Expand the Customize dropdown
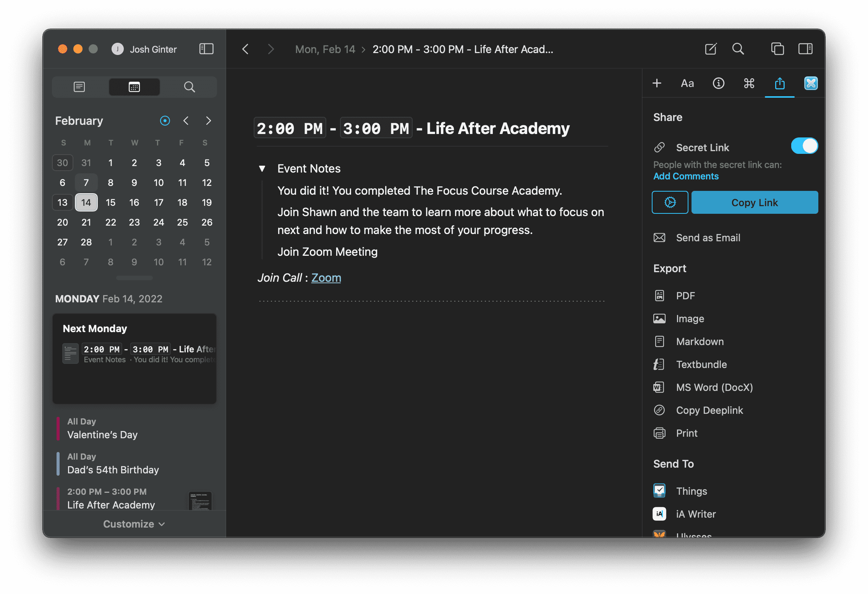Image resolution: width=868 pixels, height=594 pixels. click(x=134, y=524)
